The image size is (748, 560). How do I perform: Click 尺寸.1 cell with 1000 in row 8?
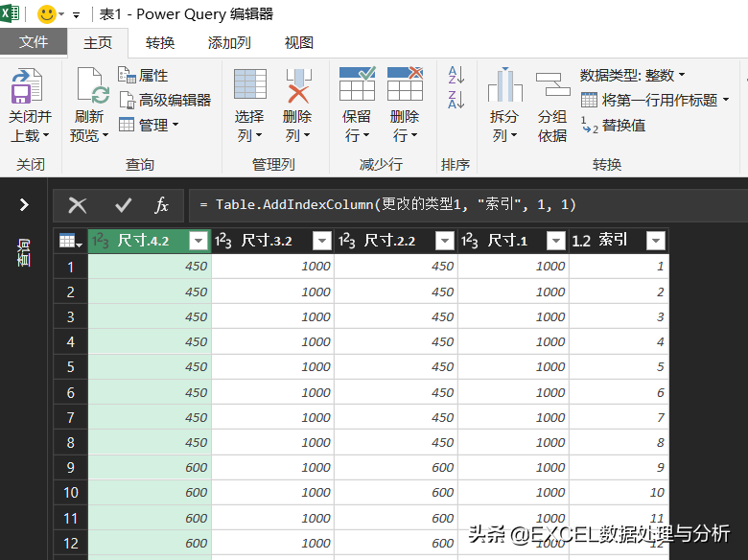513,443
